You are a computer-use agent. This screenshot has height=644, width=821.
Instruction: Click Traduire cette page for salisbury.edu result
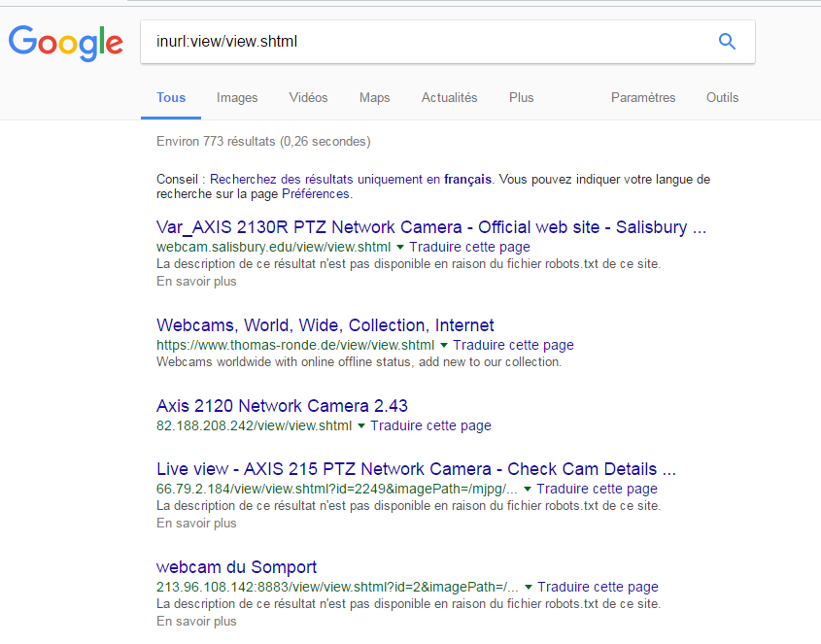pos(469,247)
